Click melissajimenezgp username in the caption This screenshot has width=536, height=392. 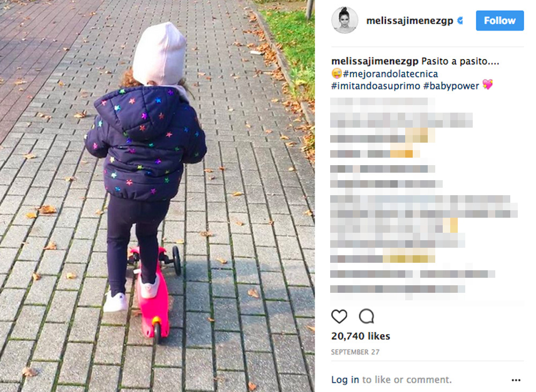[375, 61]
